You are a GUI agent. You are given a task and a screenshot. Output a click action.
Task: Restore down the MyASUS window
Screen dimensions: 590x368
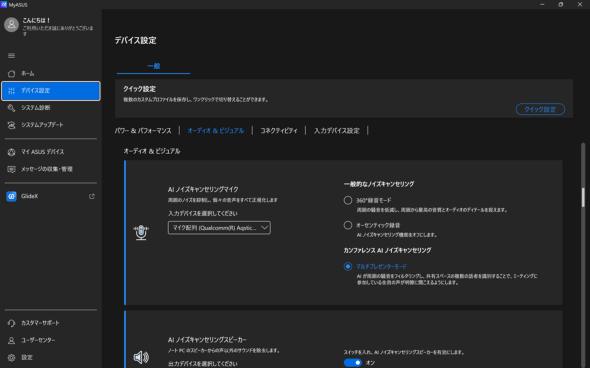[561, 5]
